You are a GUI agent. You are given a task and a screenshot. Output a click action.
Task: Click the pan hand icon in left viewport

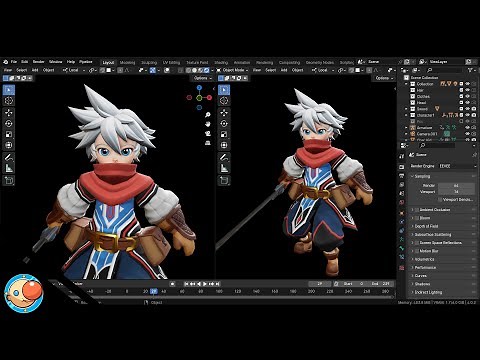[x=208, y=124]
